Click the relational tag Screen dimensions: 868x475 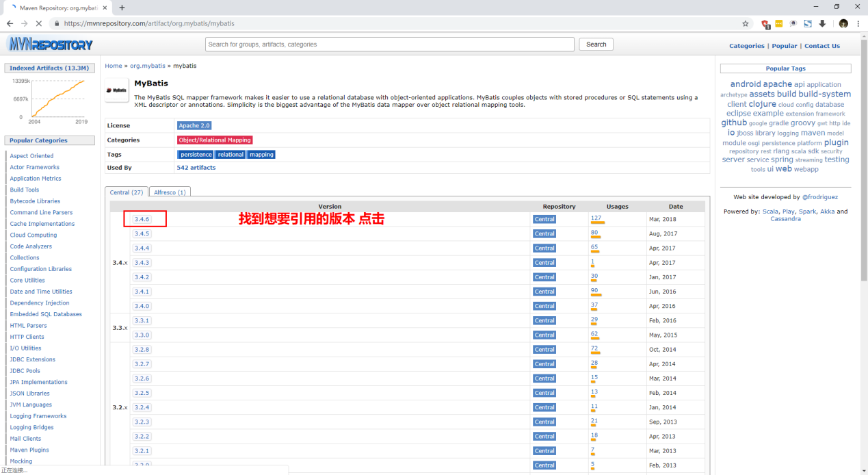[x=231, y=155]
